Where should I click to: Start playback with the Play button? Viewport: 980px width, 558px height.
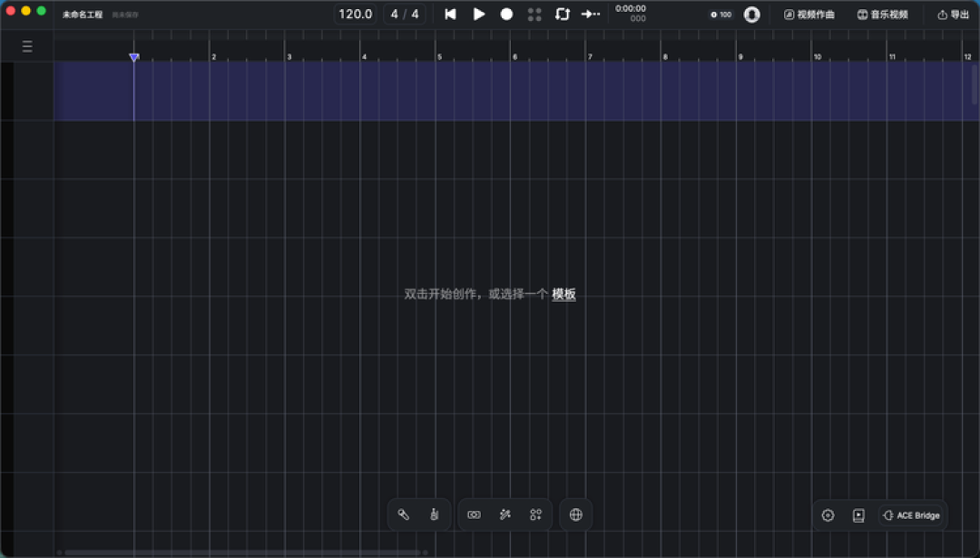pos(479,14)
